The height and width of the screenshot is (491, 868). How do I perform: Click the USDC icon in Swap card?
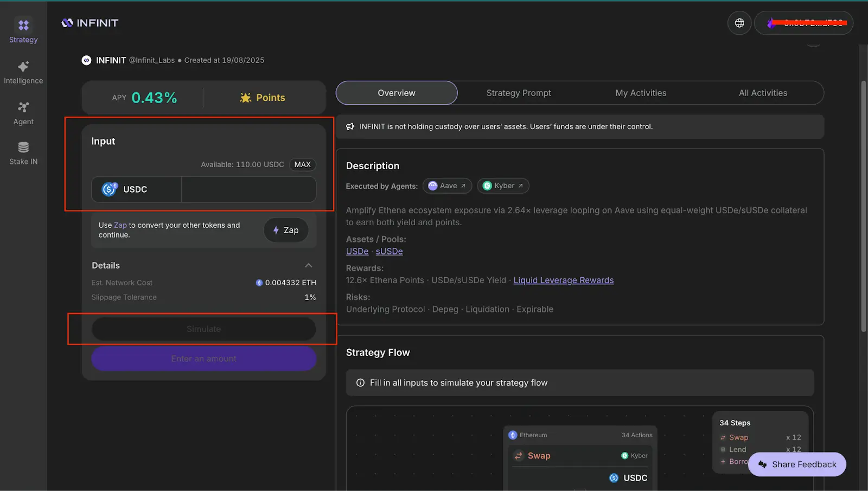[614, 478]
